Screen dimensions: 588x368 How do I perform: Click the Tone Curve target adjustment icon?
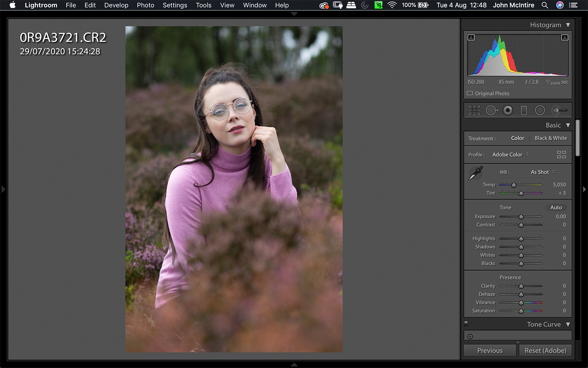(469, 335)
